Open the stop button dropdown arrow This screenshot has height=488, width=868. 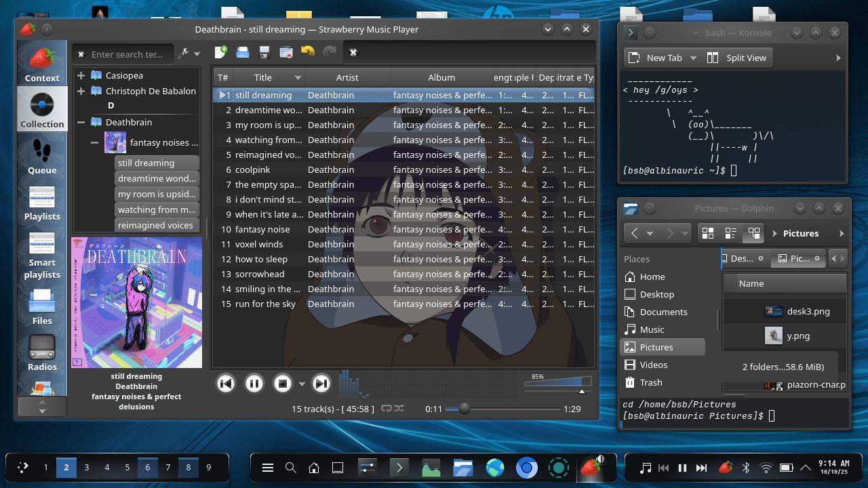[302, 384]
